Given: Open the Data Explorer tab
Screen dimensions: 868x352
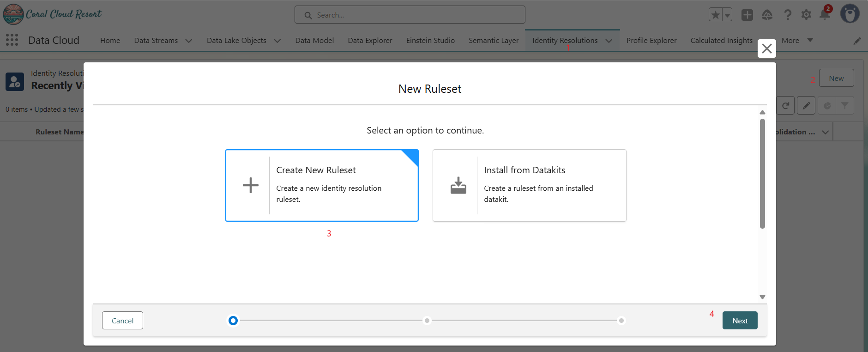Looking at the screenshot, I should tap(370, 40).
